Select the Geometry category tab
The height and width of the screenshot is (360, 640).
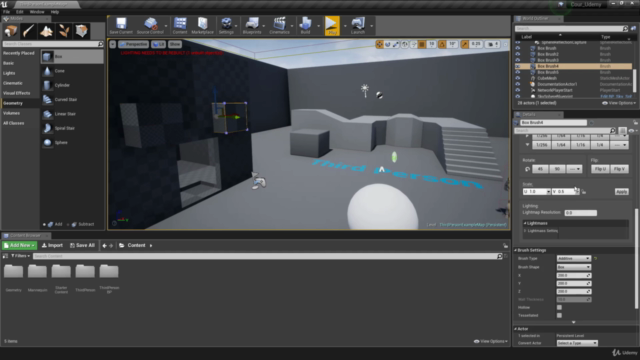click(x=20, y=103)
